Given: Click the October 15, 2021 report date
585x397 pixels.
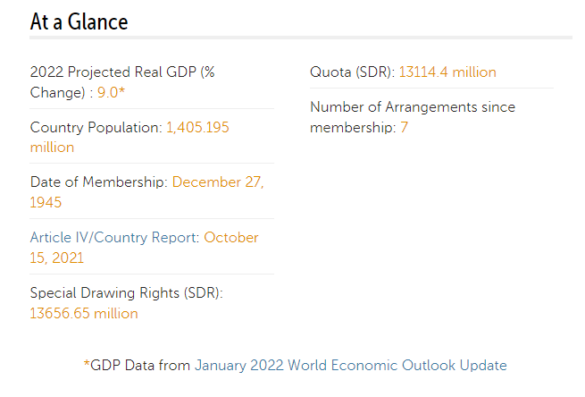Looking at the screenshot, I should point(144,248).
